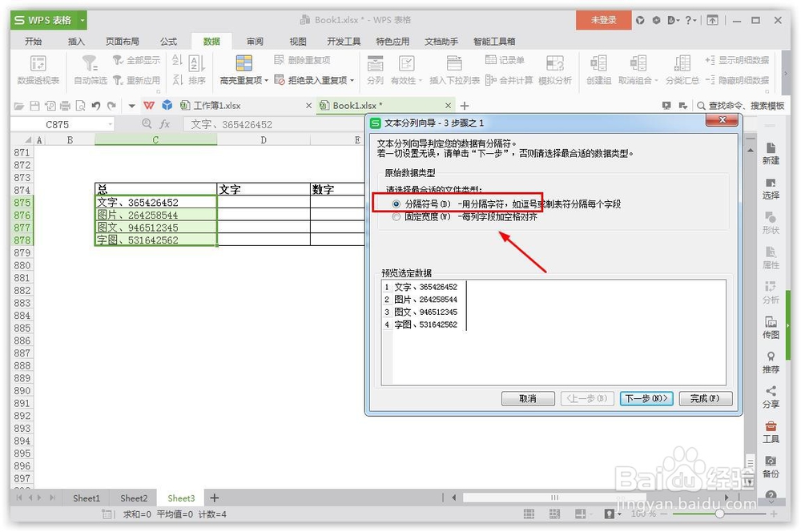Select the Sheet1 worksheet tab

tap(86, 498)
